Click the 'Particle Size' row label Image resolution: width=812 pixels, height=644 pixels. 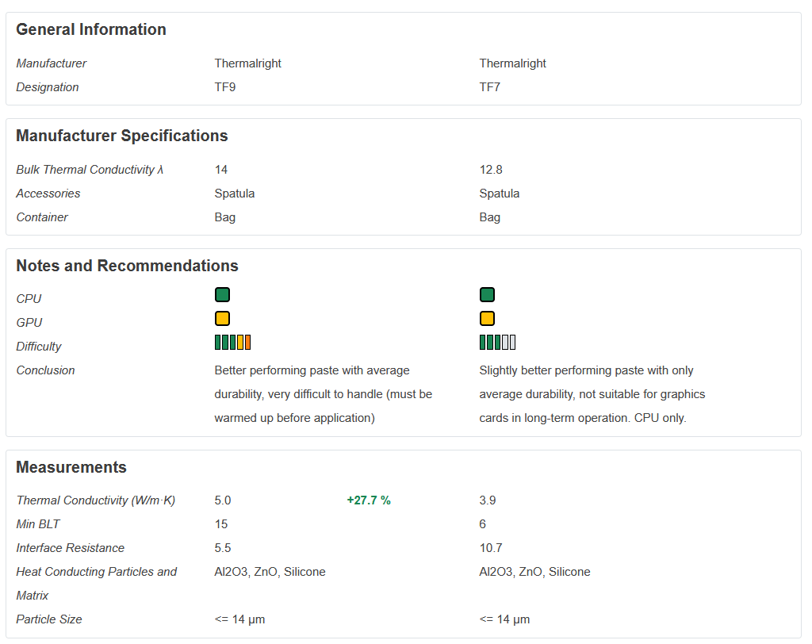48,619
